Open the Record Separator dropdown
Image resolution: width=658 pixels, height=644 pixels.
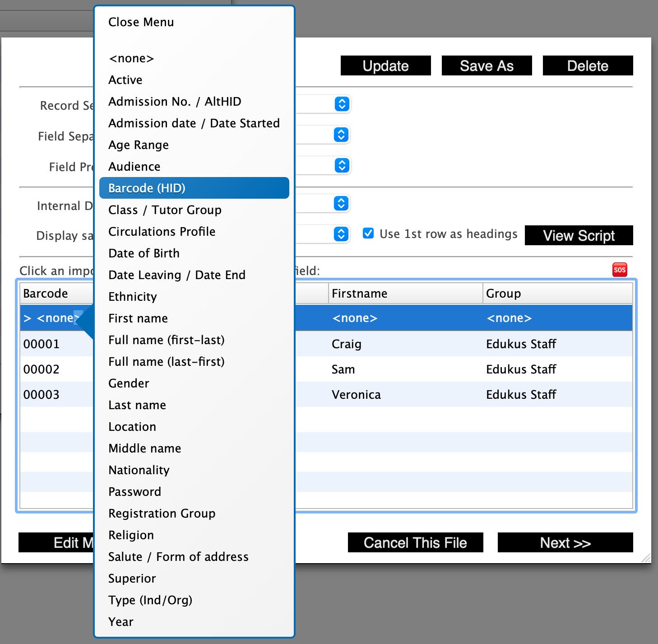click(342, 104)
